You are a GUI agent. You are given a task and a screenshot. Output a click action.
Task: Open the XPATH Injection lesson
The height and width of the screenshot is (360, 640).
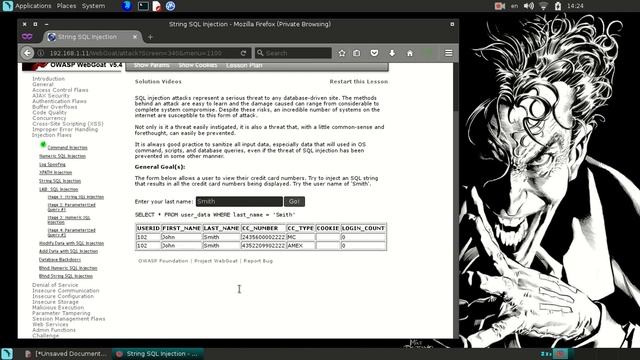click(x=56, y=173)
